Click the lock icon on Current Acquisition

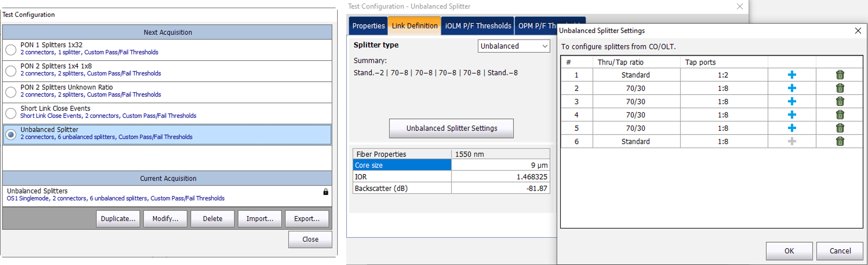326,192
